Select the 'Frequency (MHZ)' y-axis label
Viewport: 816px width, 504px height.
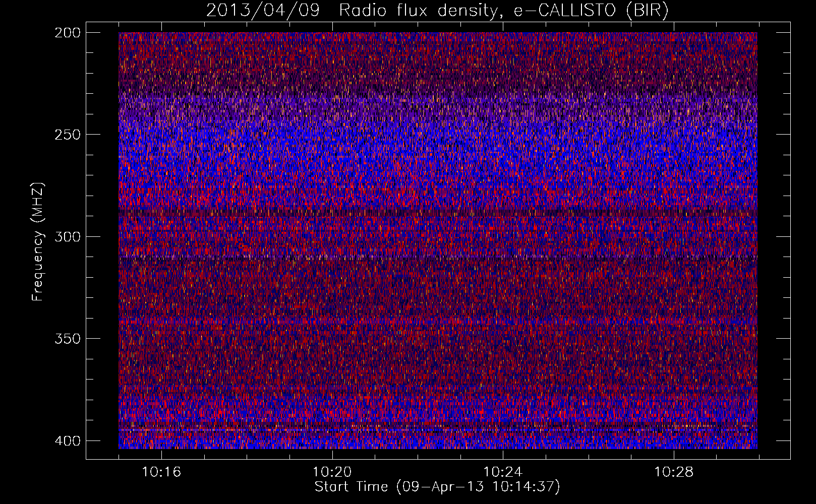(x=38, y=241)
